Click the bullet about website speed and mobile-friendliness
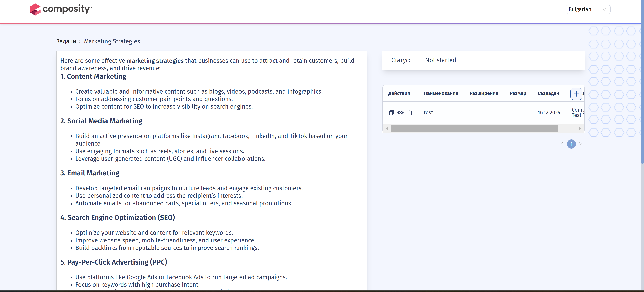 point(166,240)
